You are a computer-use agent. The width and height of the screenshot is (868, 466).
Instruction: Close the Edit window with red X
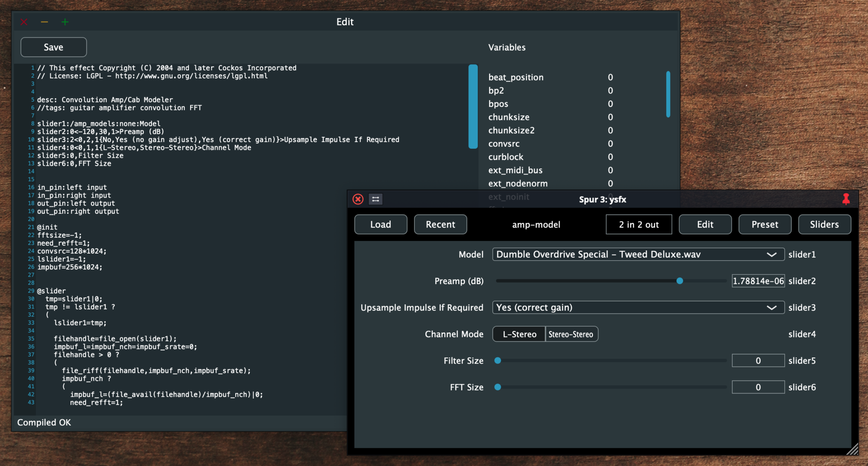pos(24,22)
